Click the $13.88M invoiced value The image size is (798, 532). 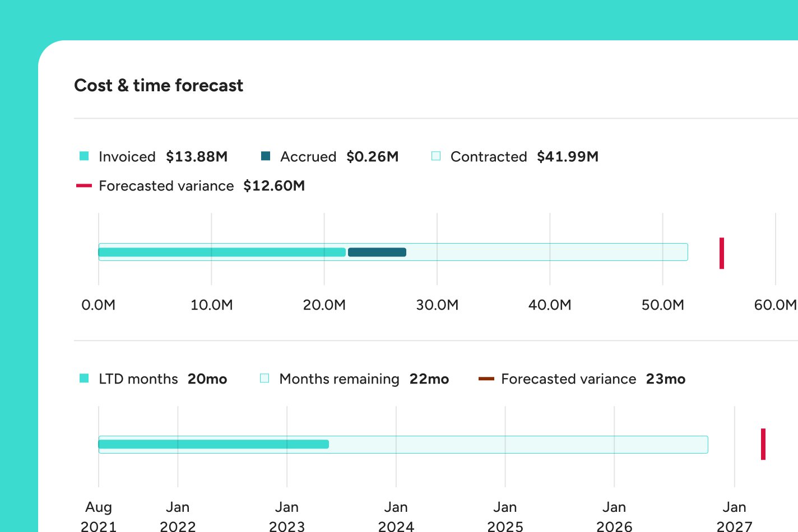point(197,157)
